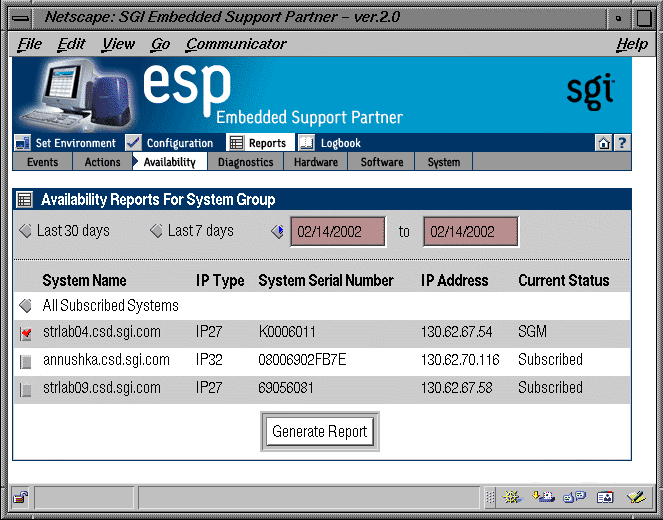Click IP address 130.62.67.58
Image resolution: width=663 pixels, height=520 pixels.
click(457, 388)
